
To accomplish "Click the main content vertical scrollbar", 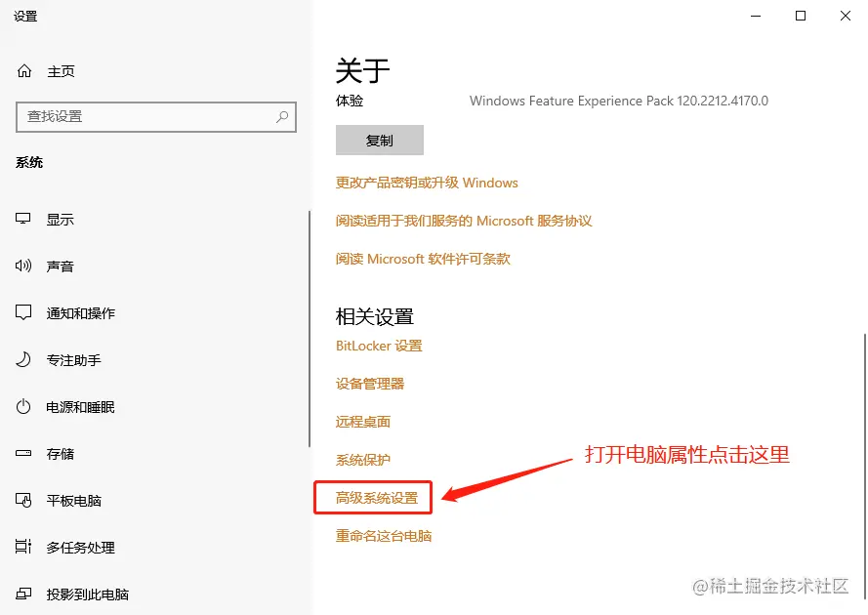I will coord(865,466).
